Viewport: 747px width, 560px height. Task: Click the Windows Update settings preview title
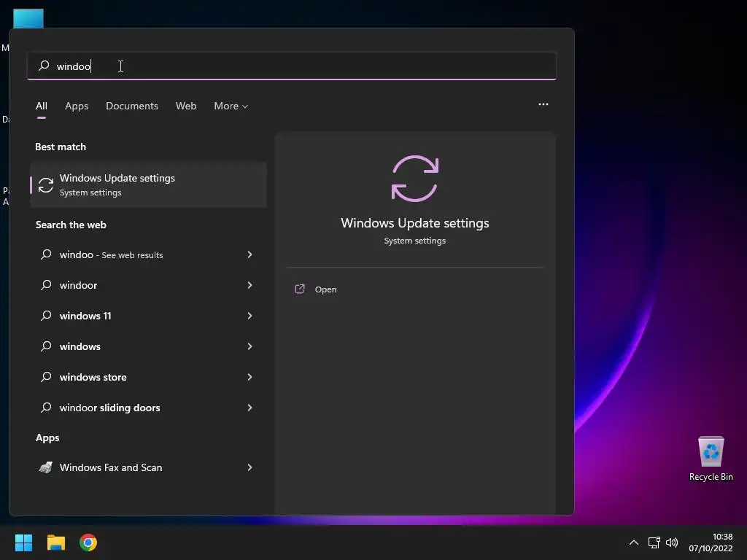(415, 223)
